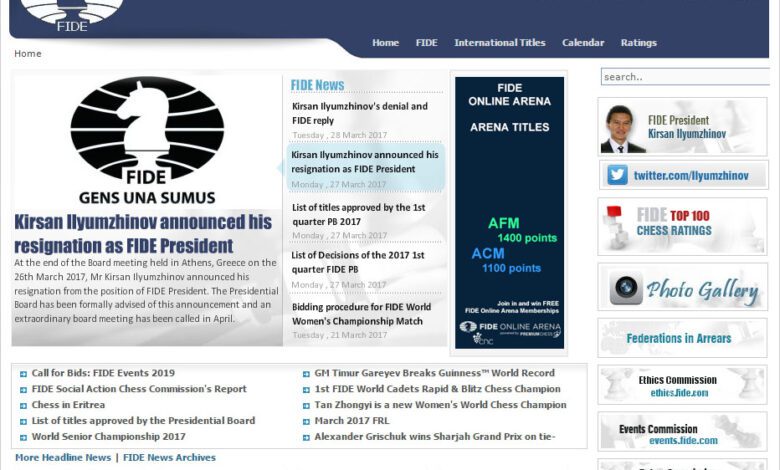The width and height of the screenshot is (780, 470).
Task: Click date Tuesday, 28 March 2017
Action: coord(339,135)
